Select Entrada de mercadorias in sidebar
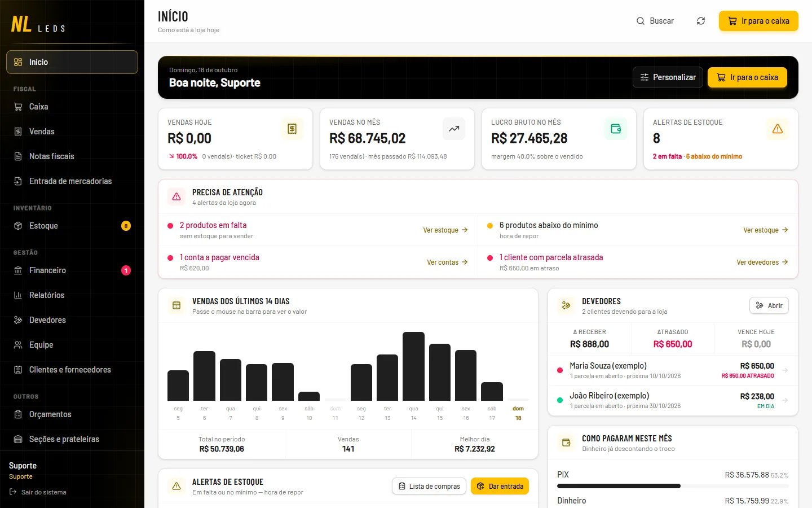This screenshot has width=812, height=508. tap(72, 181)
